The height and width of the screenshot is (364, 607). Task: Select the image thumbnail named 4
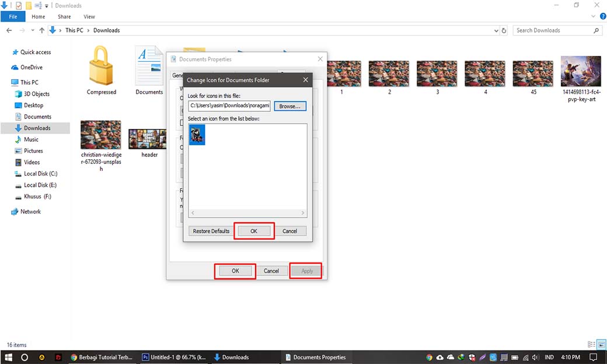pos(484,73)
